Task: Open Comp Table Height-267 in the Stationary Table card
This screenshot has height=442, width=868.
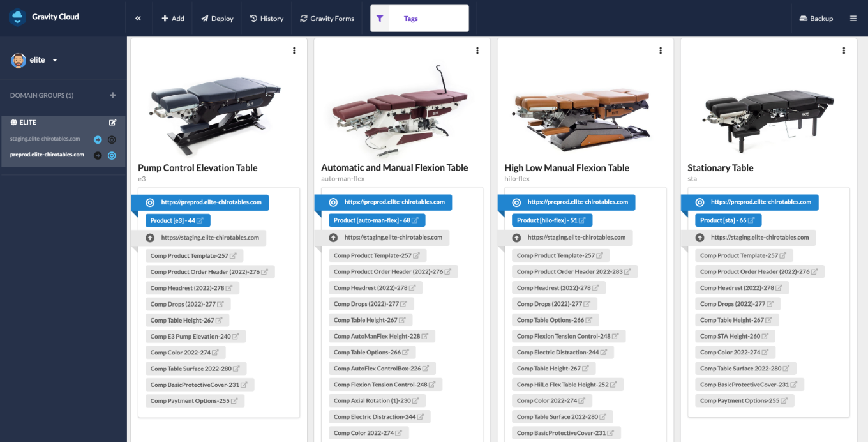Action: coord(737,320)
